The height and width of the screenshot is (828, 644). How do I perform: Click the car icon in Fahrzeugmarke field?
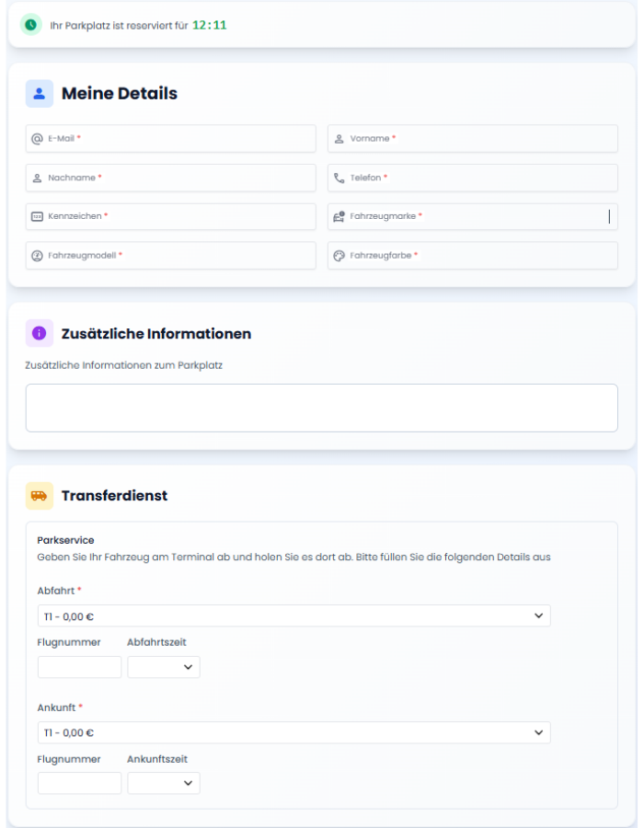pyautogui.click(x=339, y=216)
